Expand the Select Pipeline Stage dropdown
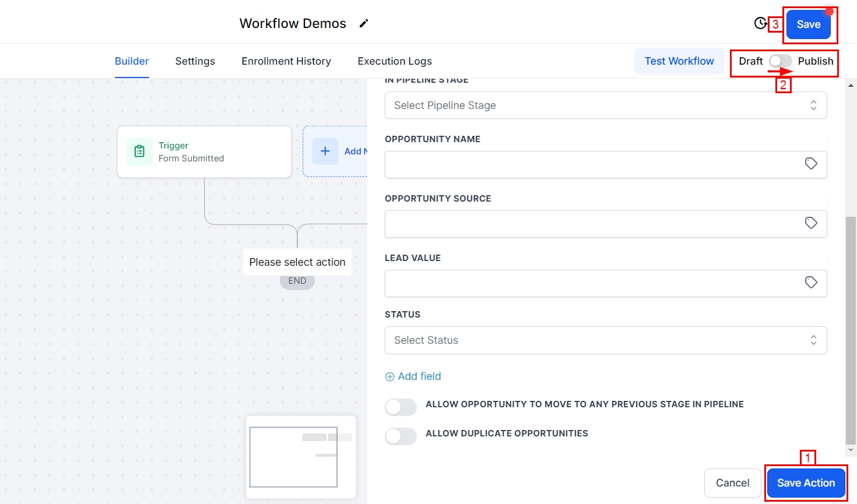The image size is (857, 504). point(605,105)
